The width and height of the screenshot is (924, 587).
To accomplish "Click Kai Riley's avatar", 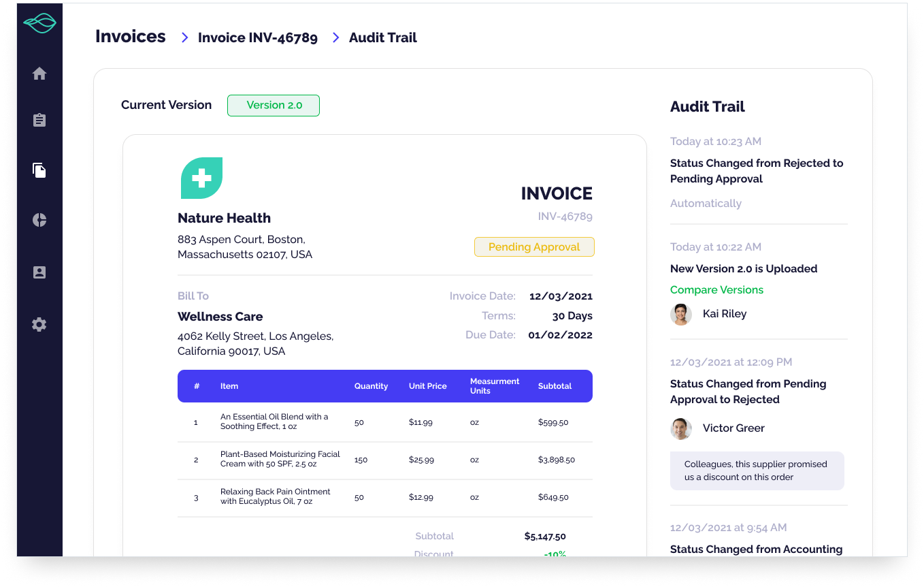I will tap(681, 314).
